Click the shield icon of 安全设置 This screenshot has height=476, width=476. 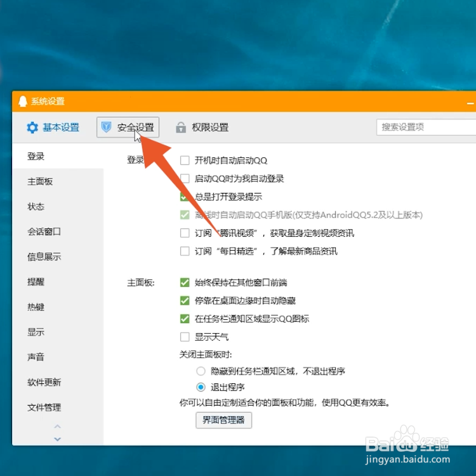106,127
